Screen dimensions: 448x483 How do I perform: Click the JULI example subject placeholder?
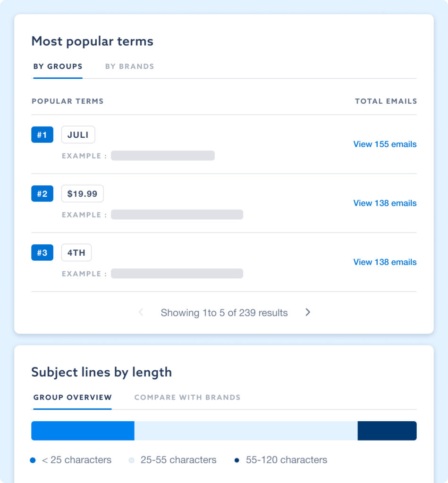[x=163, y=156]
